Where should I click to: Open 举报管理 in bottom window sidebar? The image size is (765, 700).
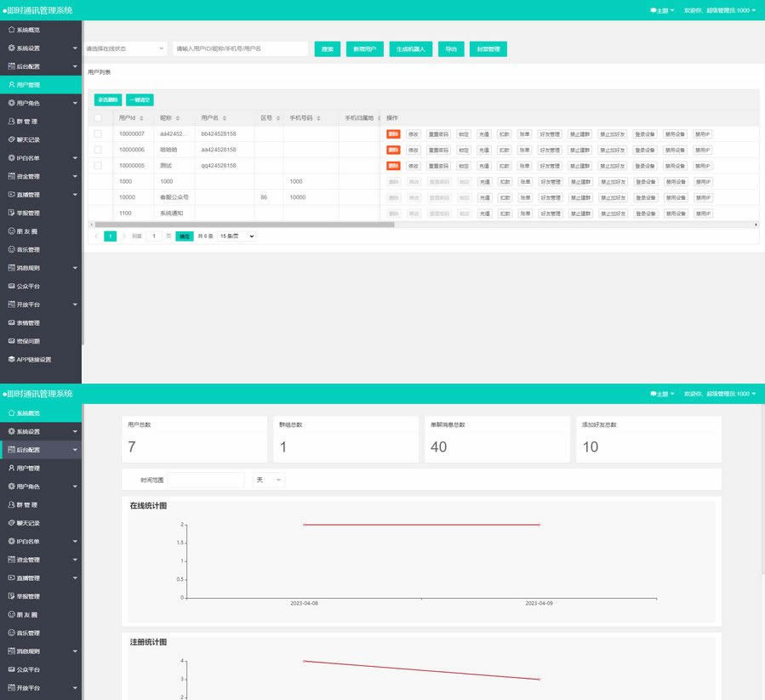(41, 596)
